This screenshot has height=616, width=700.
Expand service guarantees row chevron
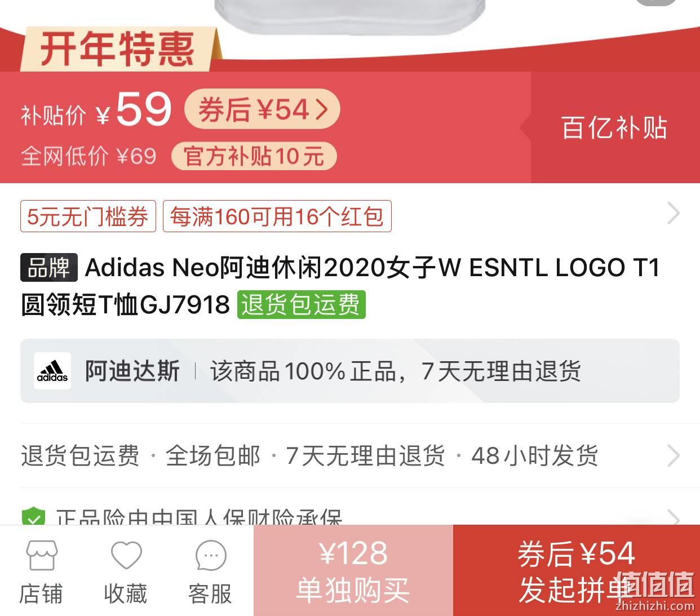click(x=673, y=455)
